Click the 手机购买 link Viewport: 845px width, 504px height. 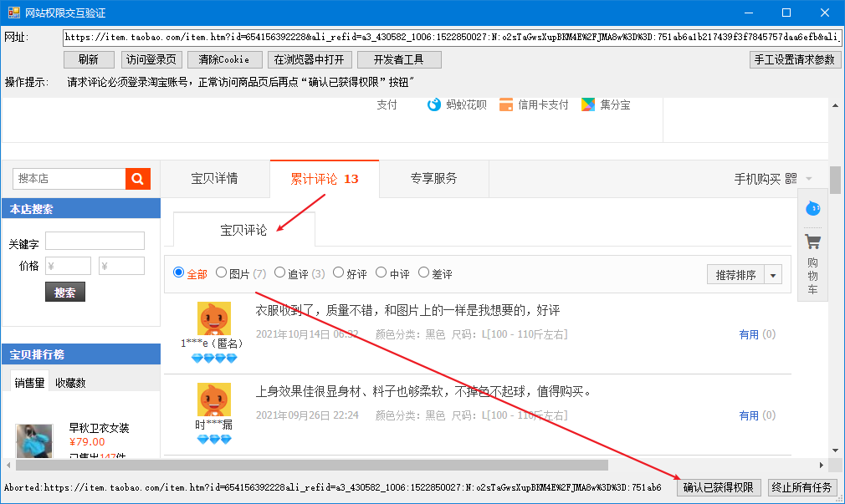pyautogui.click(x=757, y=179)
